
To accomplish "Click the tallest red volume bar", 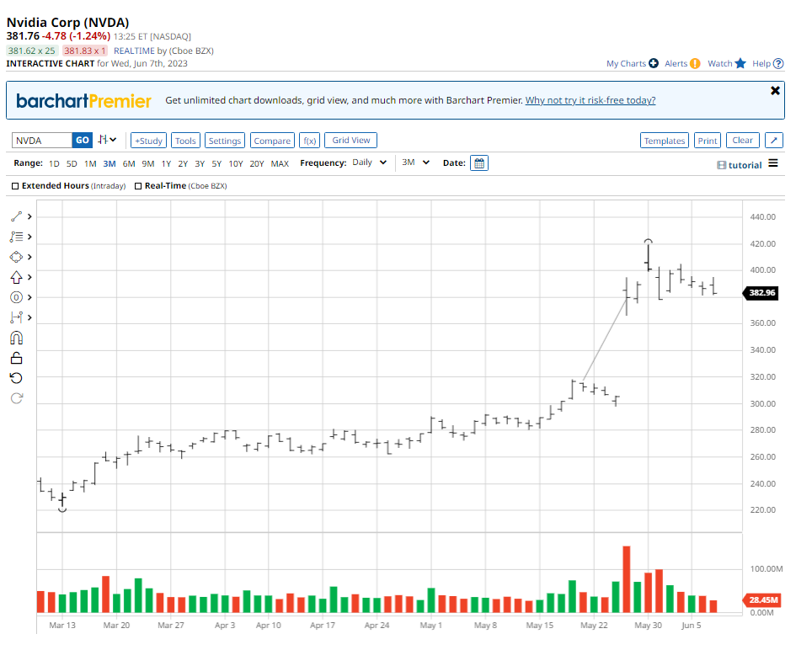I will (627, 579).
